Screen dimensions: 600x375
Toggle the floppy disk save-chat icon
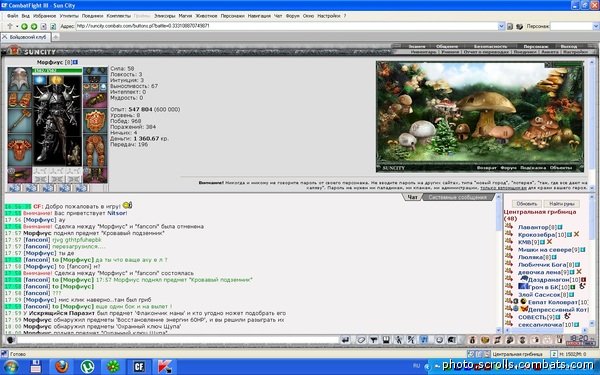[x=386, y=340]
